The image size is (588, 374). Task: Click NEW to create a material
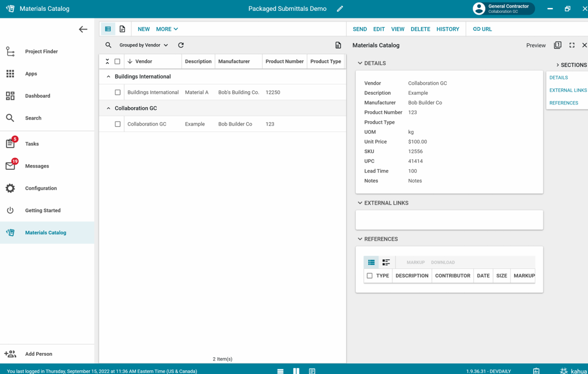coord(143,29)
